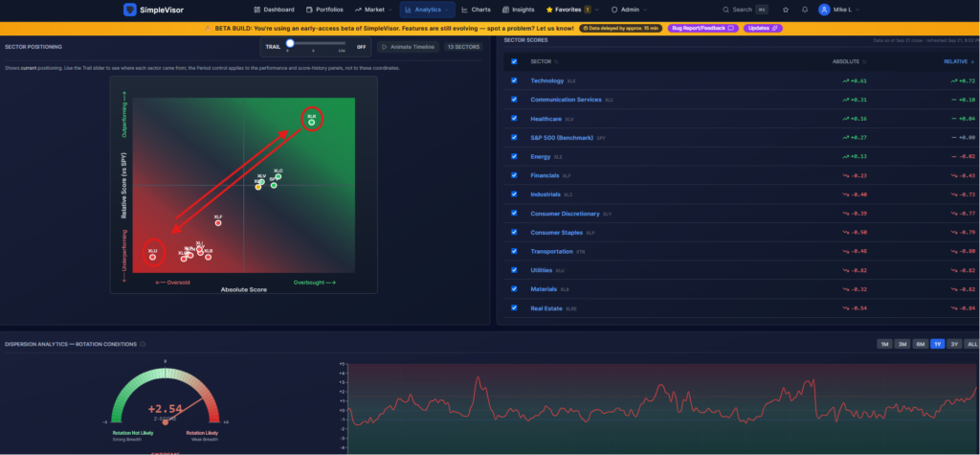Uncheck the Communication Services checkbox
The width and height of the screenshot is (980, 455).
[514, 100]
